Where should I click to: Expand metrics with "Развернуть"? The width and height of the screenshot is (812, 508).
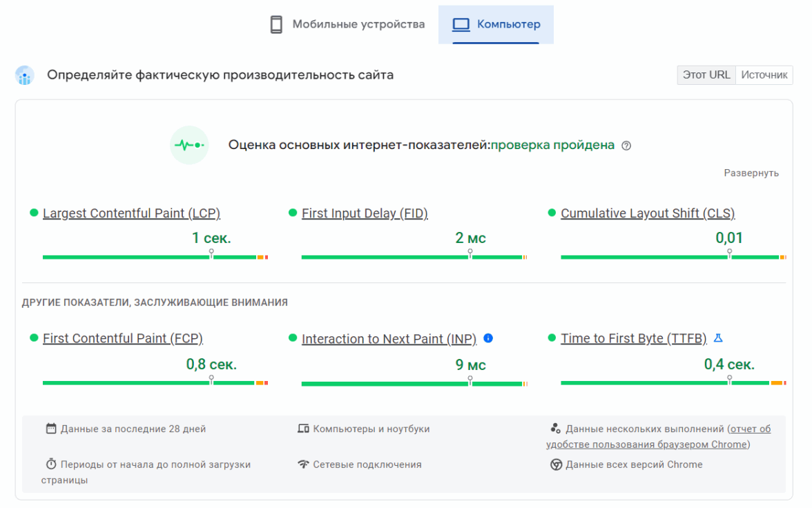[751, 173]
